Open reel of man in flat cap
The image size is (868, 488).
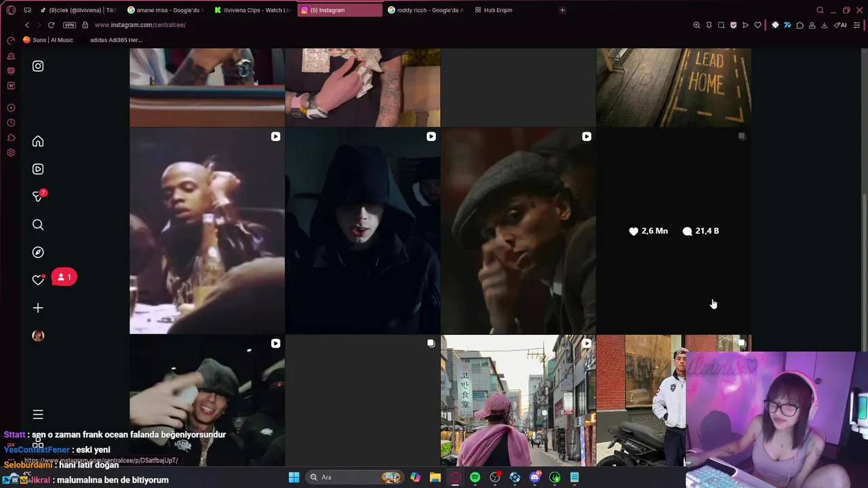(518, 231)
